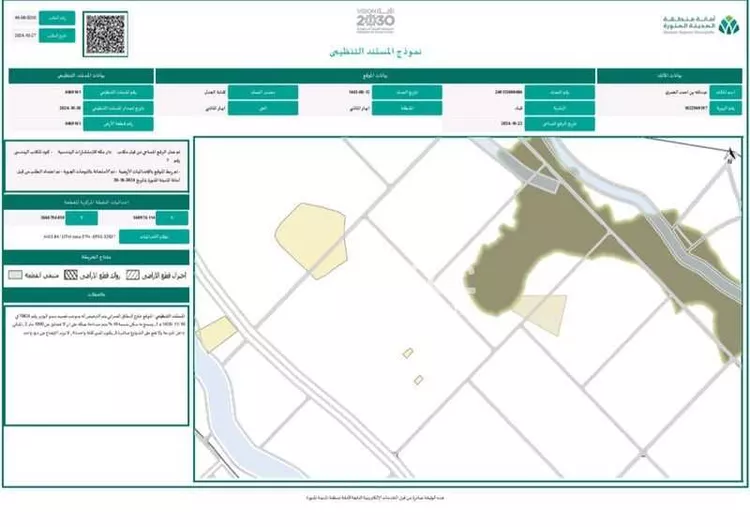Click the lower small parcel marker on map

(418, 379)
